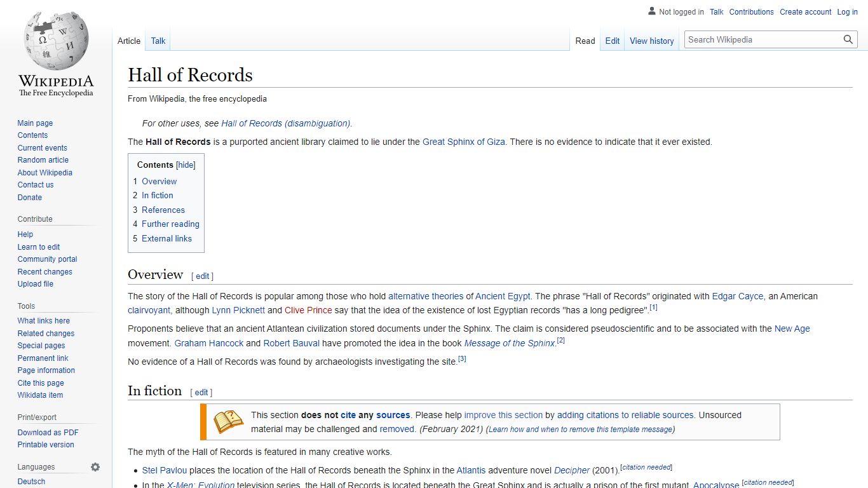Click the Wikipedia globe logo
Screen dimensions: 868x488
(x=56, y=39)
